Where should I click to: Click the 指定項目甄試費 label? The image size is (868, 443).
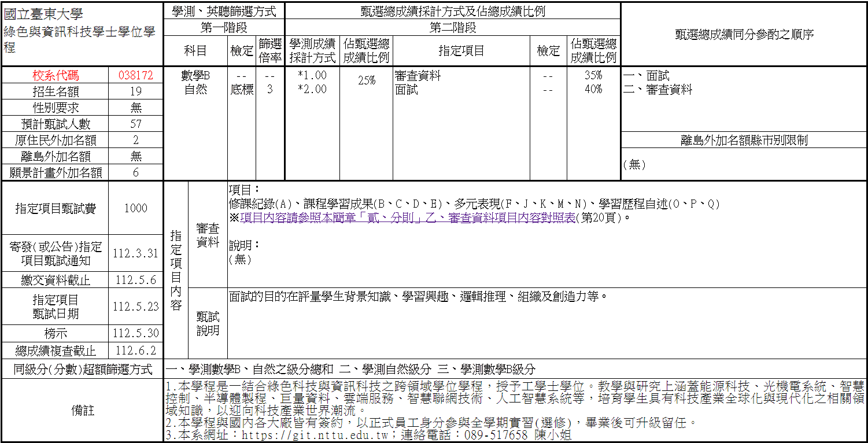tap(56, 208)
